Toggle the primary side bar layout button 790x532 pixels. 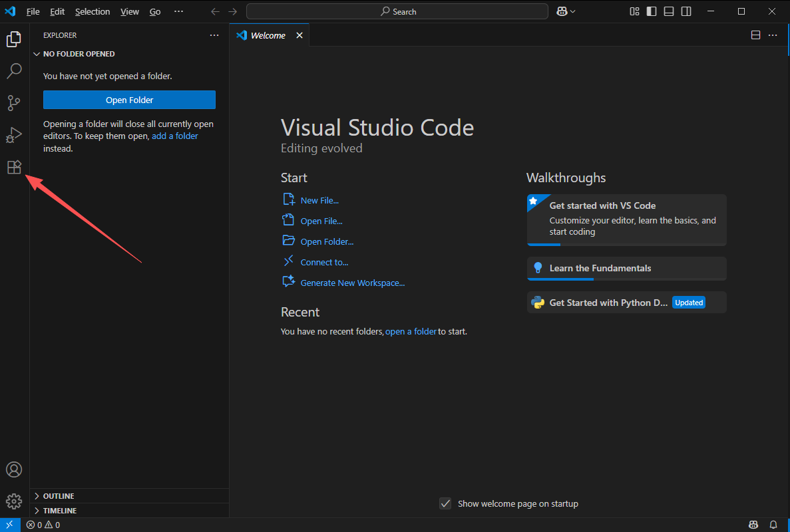(652, 11)
